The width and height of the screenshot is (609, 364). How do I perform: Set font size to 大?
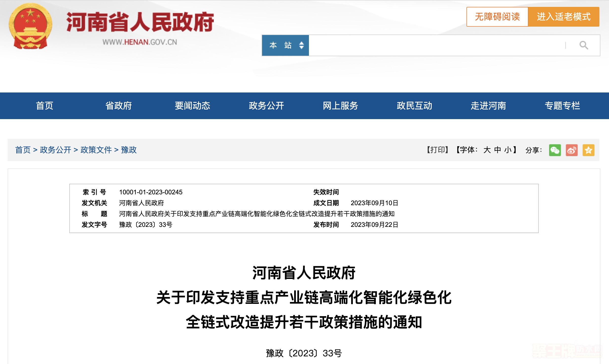487,150
